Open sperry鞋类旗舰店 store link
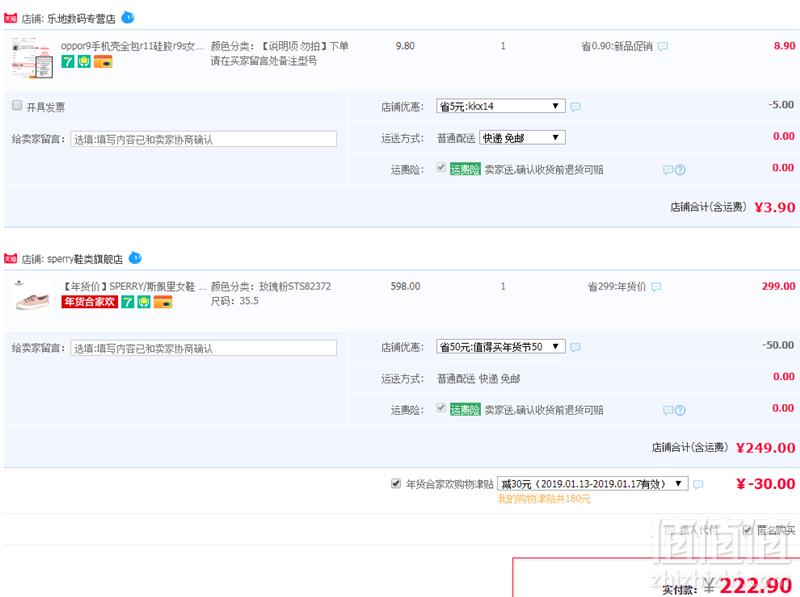This screenshot has height=597, width=800. pos(85,259)
